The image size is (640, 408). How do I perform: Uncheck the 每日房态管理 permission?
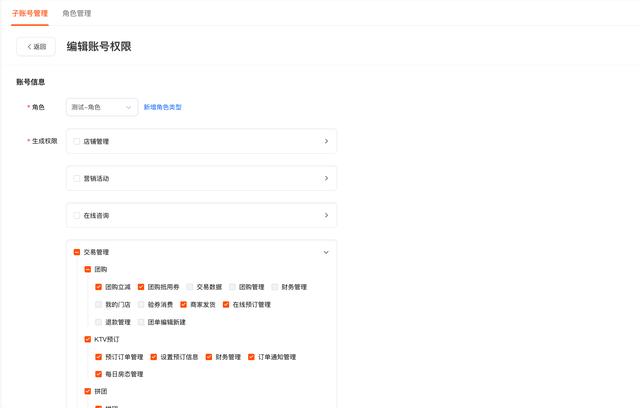[98, 374]
